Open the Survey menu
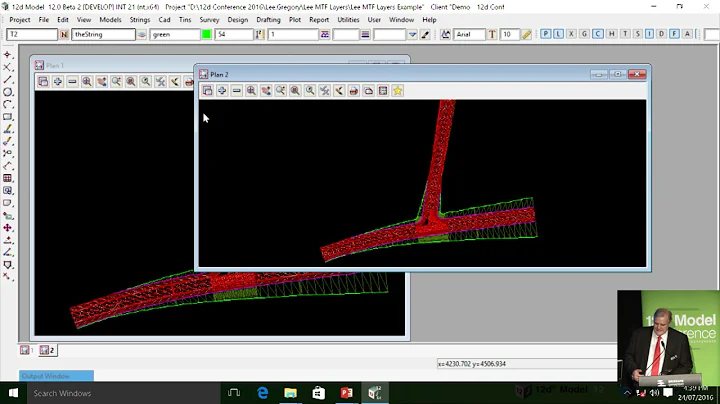 tap(209, 20)
